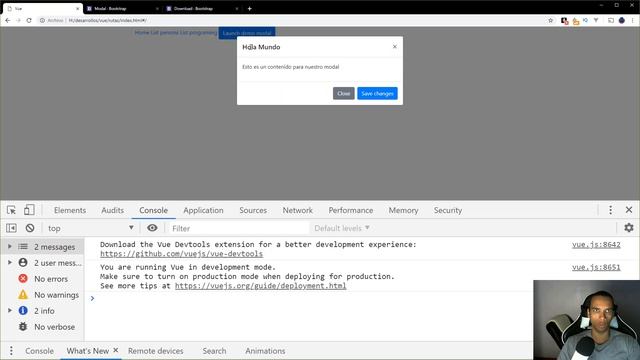This screenshot has width=640, height=360.
Task: Expand the 2 messages group arrow
Action: pyautogui.click(x=9, y=247)
